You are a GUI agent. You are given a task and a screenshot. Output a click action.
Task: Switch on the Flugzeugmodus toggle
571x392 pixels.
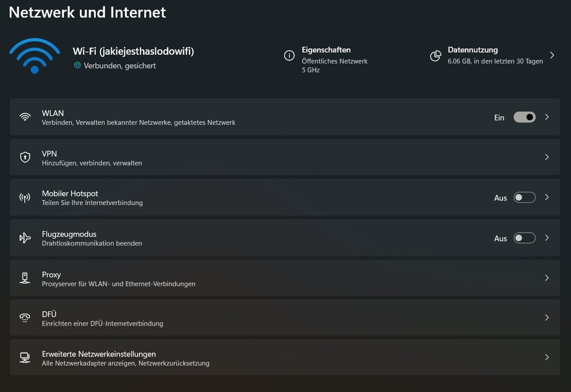(525, 238)
